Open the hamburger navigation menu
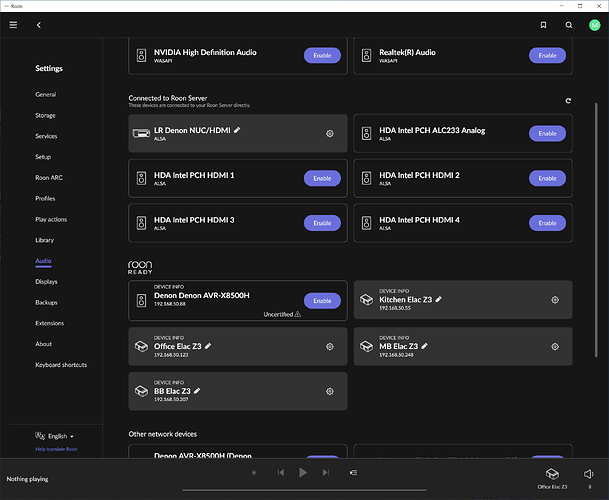Viewport: 609px width, 500px height. click(x=13, y=25)
